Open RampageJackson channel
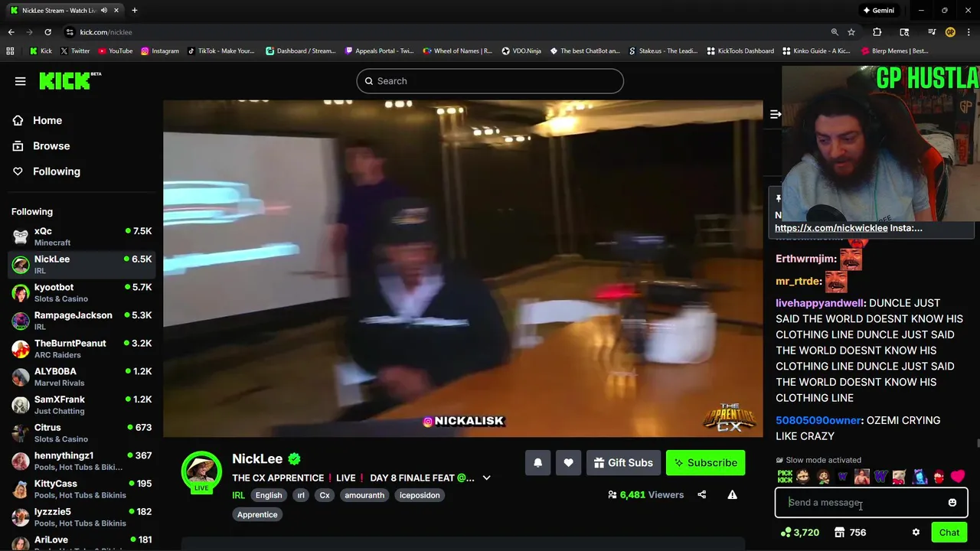The image size is (980, 551). [x=81, y=321]
